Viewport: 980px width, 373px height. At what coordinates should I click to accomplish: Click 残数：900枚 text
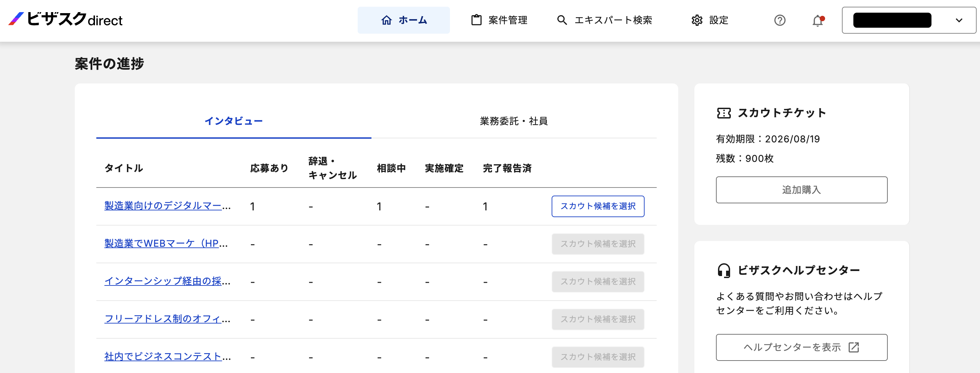pos(745,159)
